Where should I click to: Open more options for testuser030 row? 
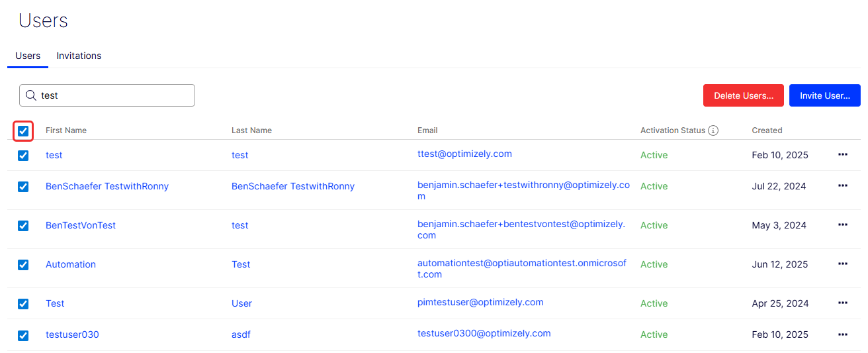[842, 334]
